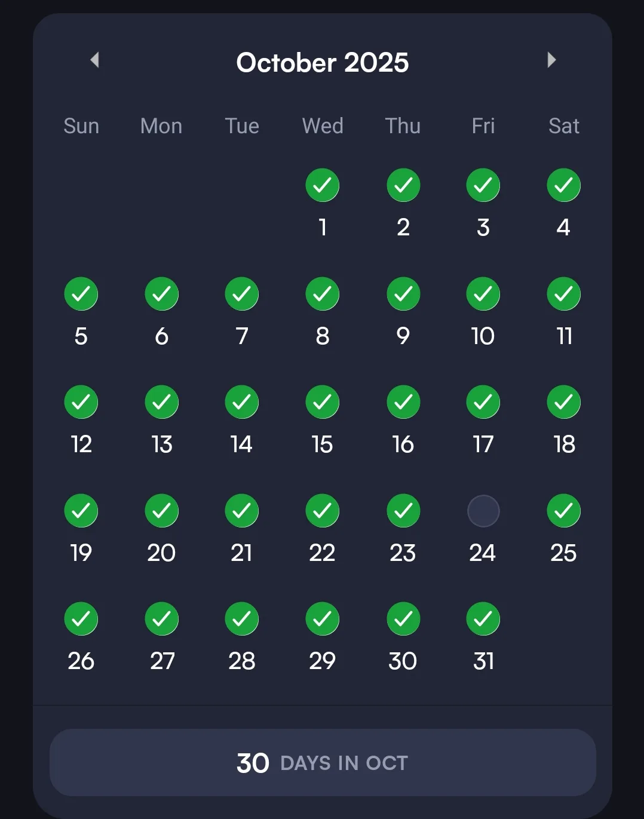Select the Sun weekday column header
The width and height of the screenshot is (644, 819).
pos(81,126)
